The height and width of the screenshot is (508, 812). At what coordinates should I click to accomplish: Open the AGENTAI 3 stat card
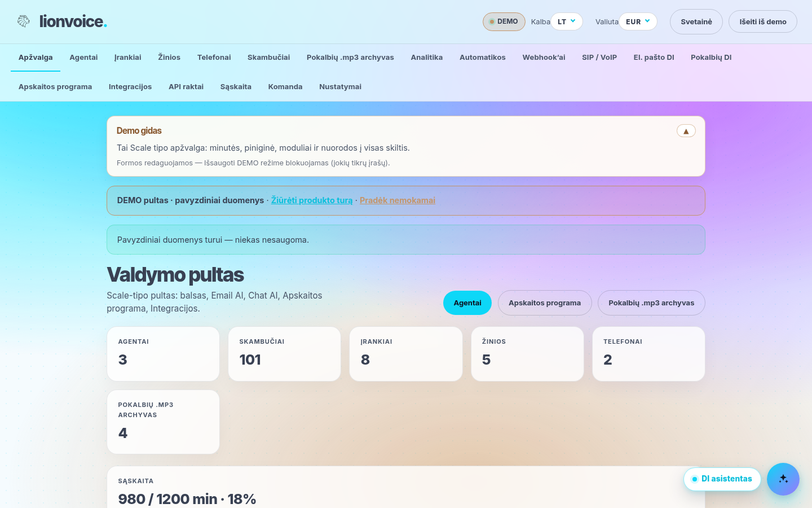click(x=163, y=354)
